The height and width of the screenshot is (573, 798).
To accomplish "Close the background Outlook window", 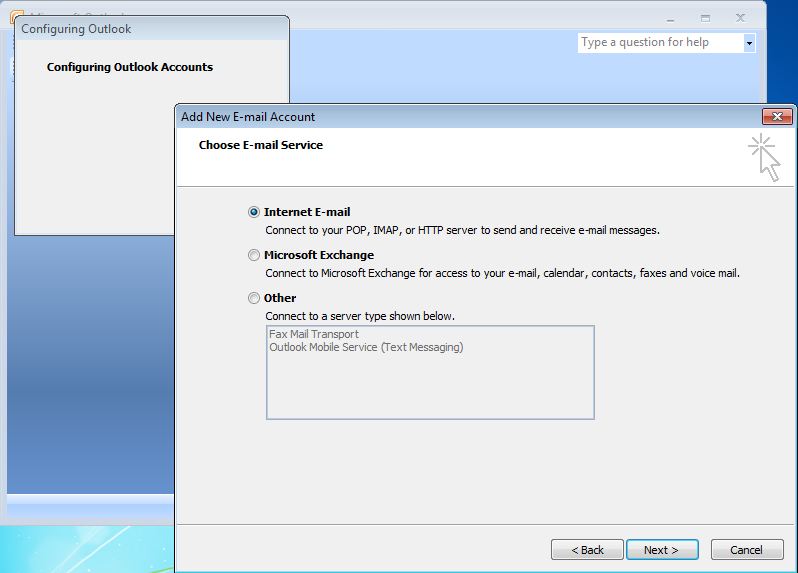I will [x=740, y=18].
